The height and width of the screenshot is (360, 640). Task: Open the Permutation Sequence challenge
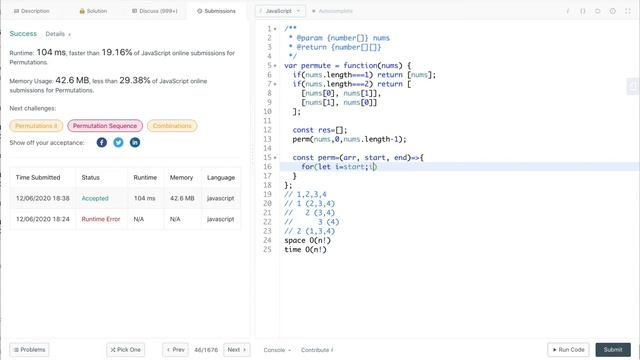[x=105, y=126]
